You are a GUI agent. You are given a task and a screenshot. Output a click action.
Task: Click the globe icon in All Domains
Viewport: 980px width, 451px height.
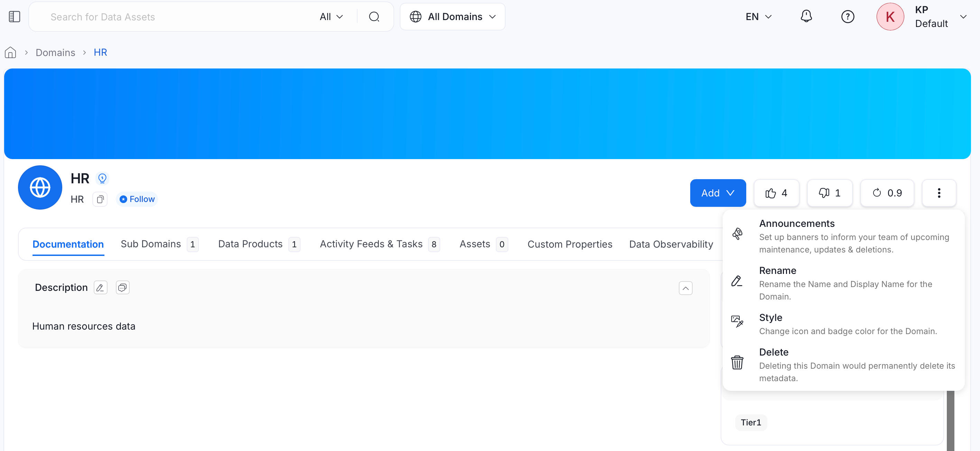(415, 17)
